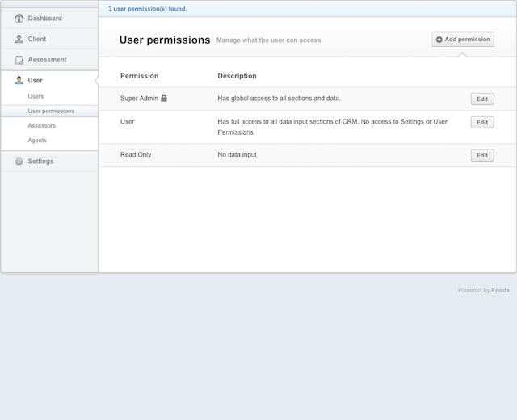Image resolution: width=517 pixels, height=420 pixels.
Task: Edit the Super Admin permission
Action: [482, 99]
